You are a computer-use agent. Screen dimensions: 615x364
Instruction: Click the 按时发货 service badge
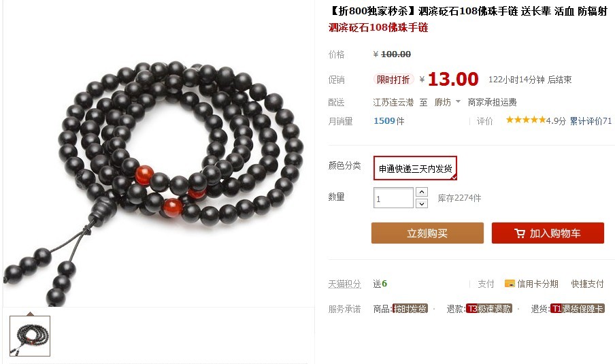pyautogui.click(x=410, y=309)
